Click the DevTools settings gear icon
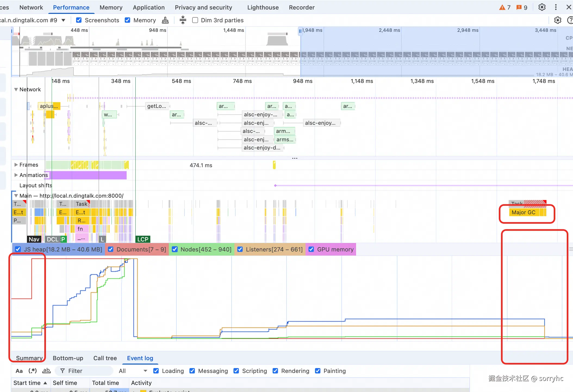 click(542, 7)
